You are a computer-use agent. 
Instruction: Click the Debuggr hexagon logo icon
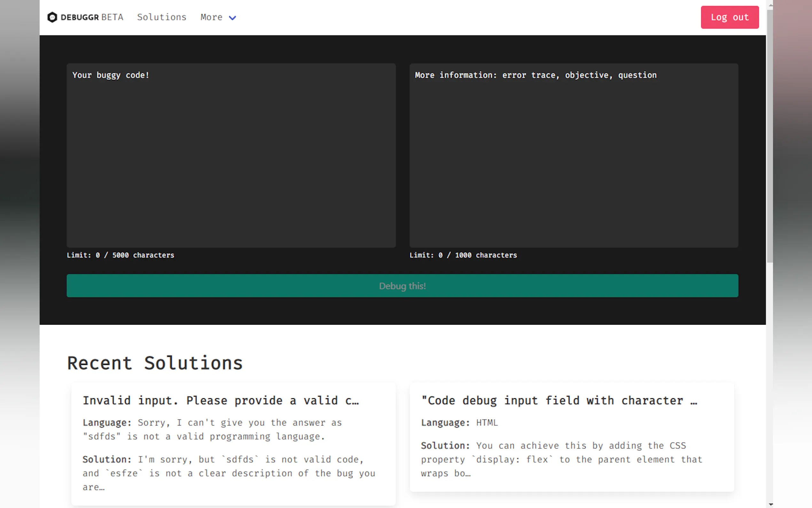click(52, 17)
